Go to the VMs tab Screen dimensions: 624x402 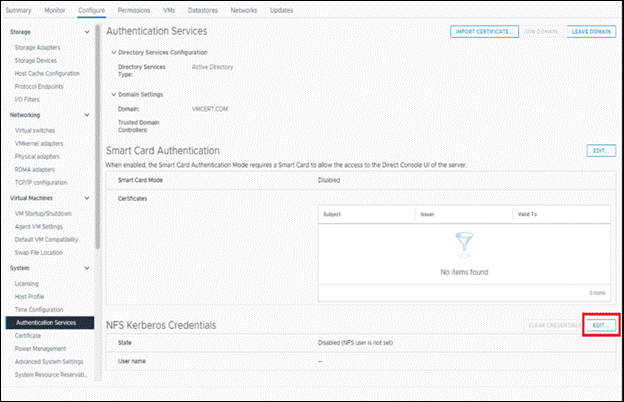169,10
